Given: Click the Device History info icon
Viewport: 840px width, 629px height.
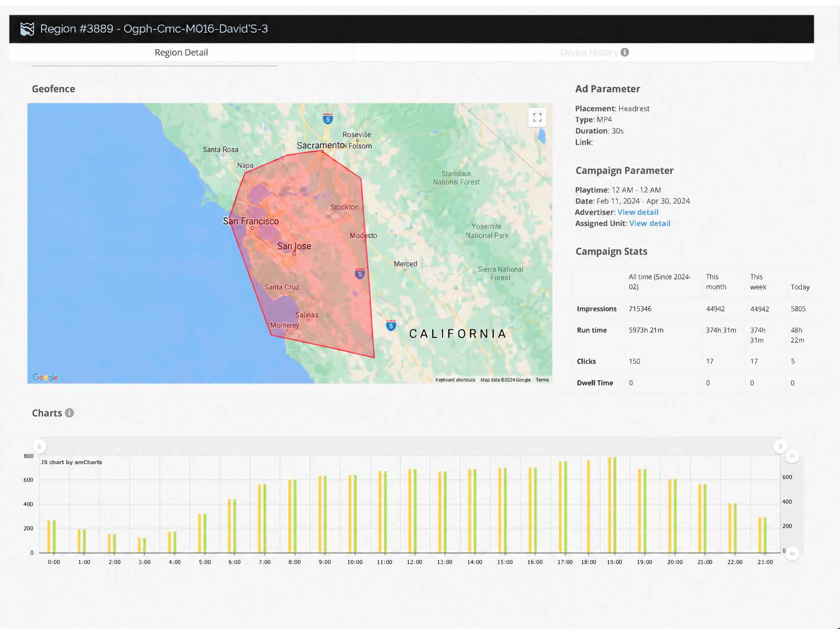Looking at the screenshot, I should 625,52.
